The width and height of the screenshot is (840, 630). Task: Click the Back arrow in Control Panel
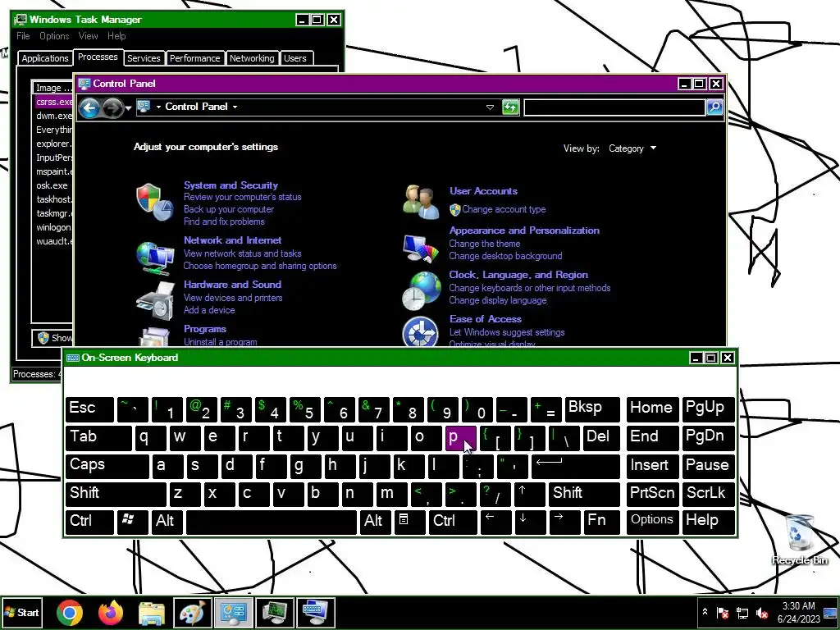pos(89,107)
